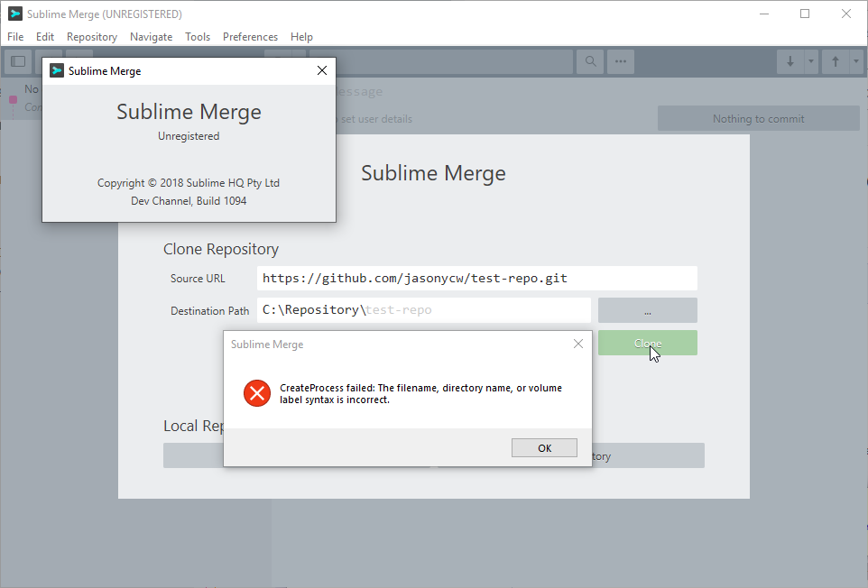
Task: Click the Sublime Merge logo in the About dialog
Action: [x=57, y=70]
